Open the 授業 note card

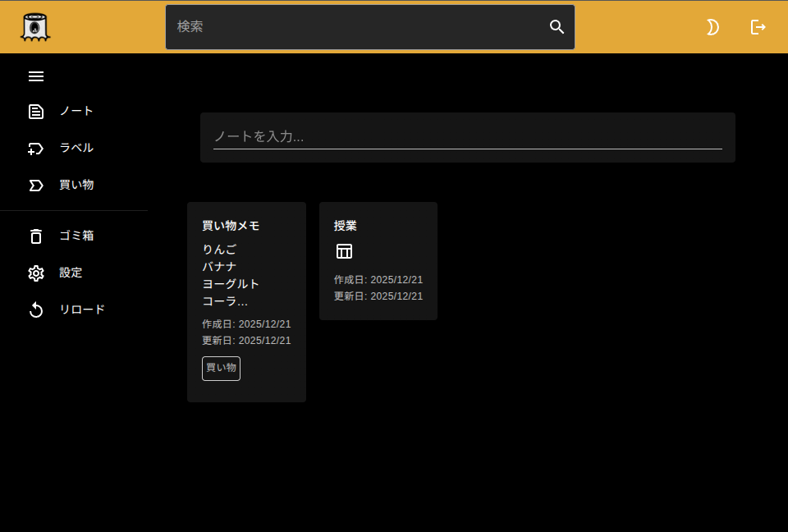coord(378,261)
